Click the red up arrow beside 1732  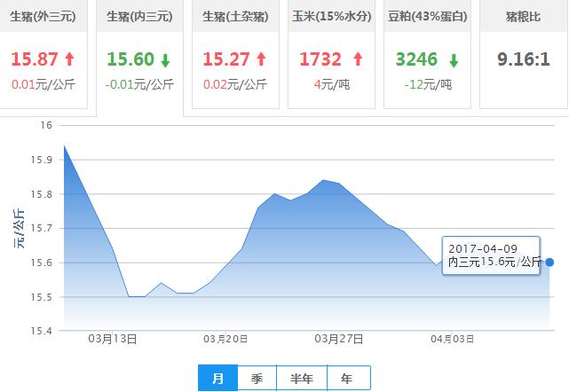(358, 59)
